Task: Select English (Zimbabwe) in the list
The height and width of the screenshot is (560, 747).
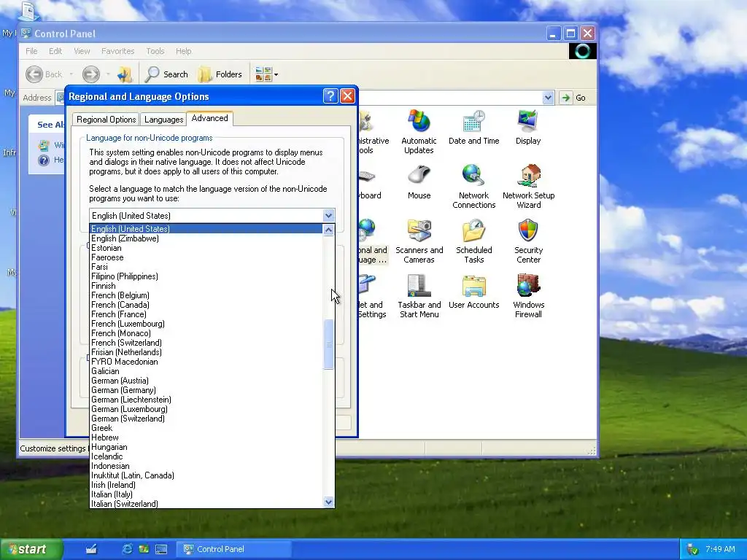Action: (x=206, y=238)
